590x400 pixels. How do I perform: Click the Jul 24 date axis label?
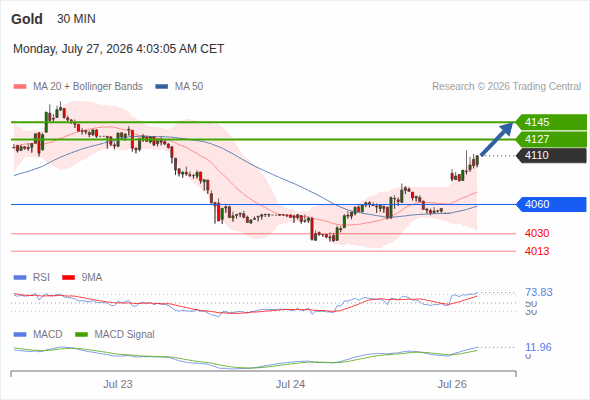pos(290,384)
